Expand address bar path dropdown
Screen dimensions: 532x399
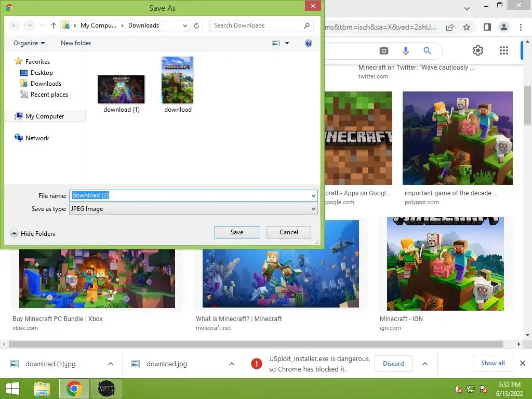[x=185, y=25]
